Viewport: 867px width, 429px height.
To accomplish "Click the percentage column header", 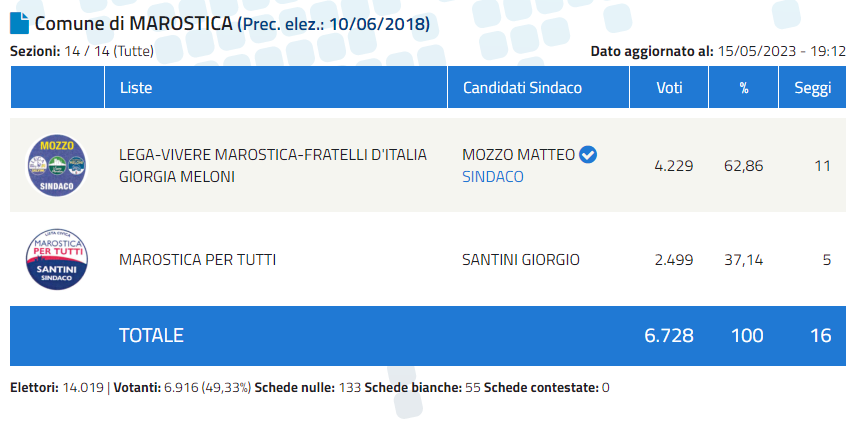I will pyautogui.click(x=744, y=87).
